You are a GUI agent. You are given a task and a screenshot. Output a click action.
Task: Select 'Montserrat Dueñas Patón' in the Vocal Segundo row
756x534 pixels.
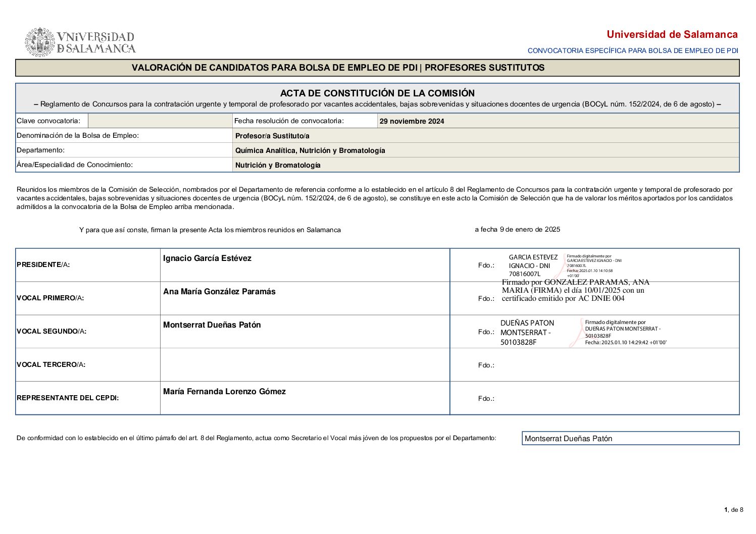pyautogui.click(x=212, y=325)
